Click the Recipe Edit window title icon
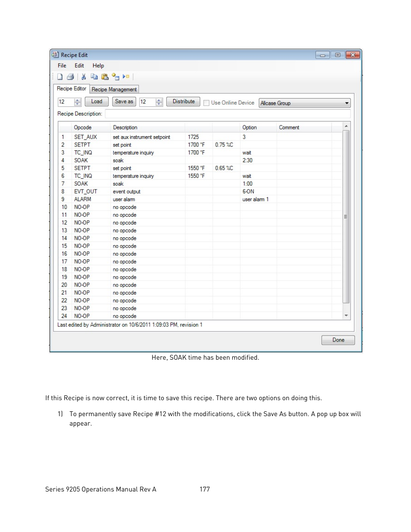The width and height of the screenshot is (411, 532). tap(55, 55)
